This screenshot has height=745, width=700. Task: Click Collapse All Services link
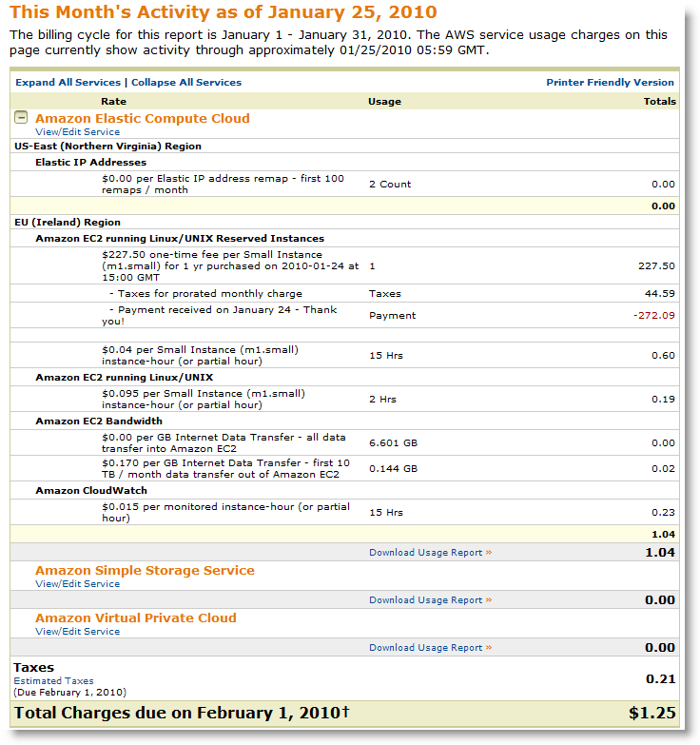(x=186, y=82)
